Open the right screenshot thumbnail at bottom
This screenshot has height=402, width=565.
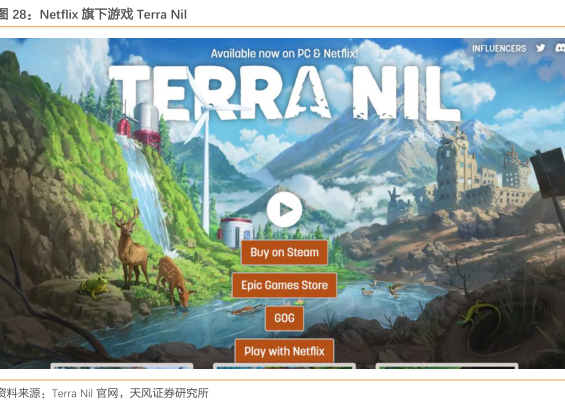pos(447,366)
